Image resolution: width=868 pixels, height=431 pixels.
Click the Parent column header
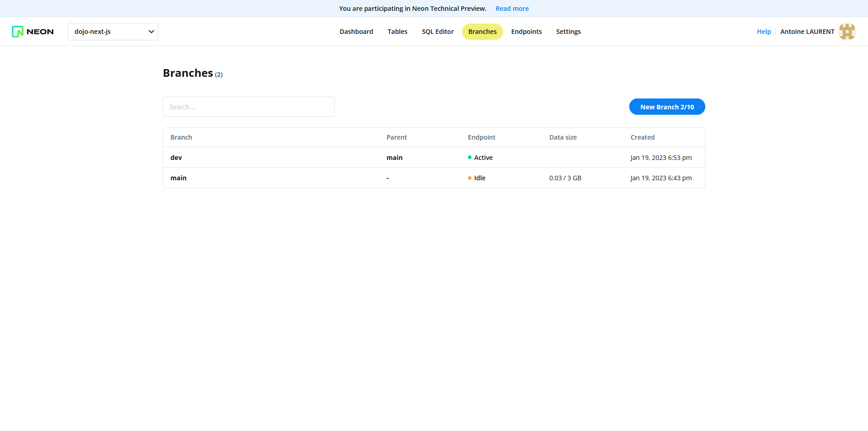(x=396, y=137)
